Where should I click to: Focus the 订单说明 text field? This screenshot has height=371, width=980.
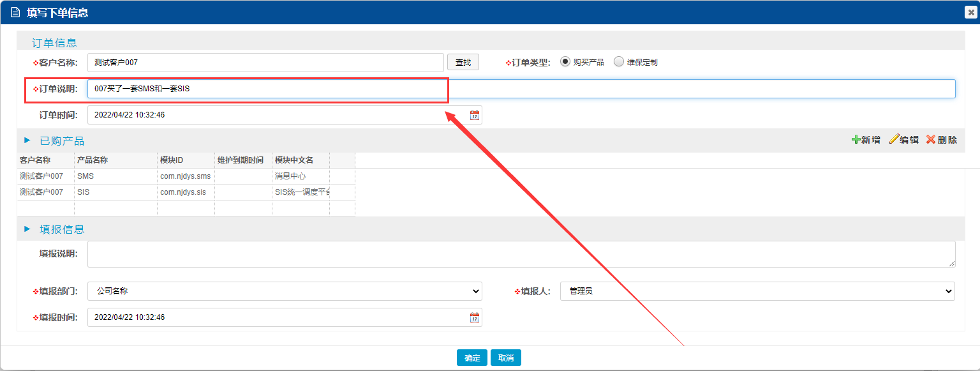tap(521, 89)
